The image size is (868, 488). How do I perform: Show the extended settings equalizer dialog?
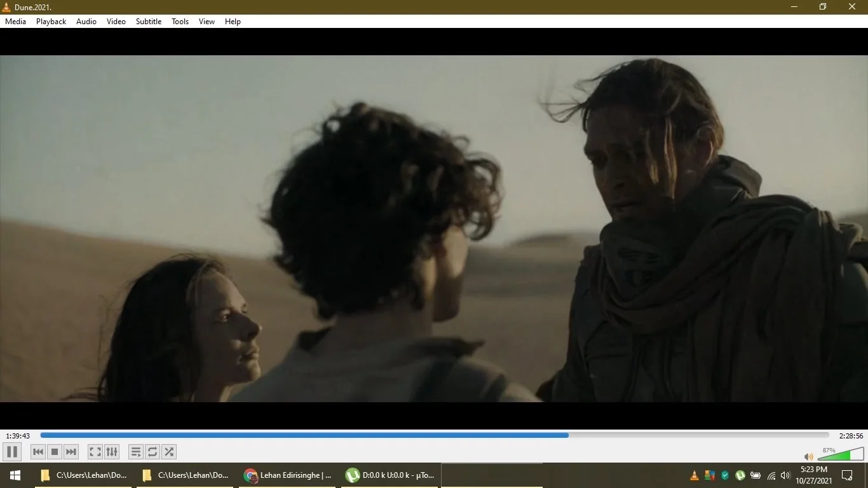coord(112,452)
